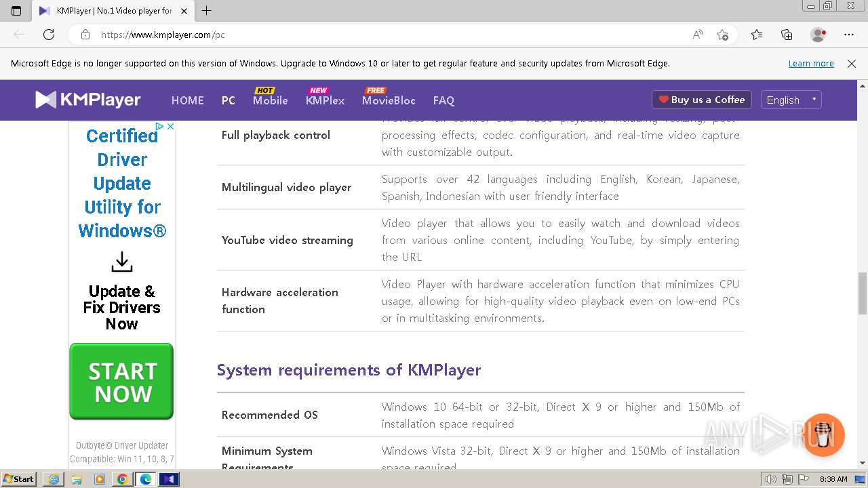Open the browser profile icon

pyautogui.click(x=818, y=35)
